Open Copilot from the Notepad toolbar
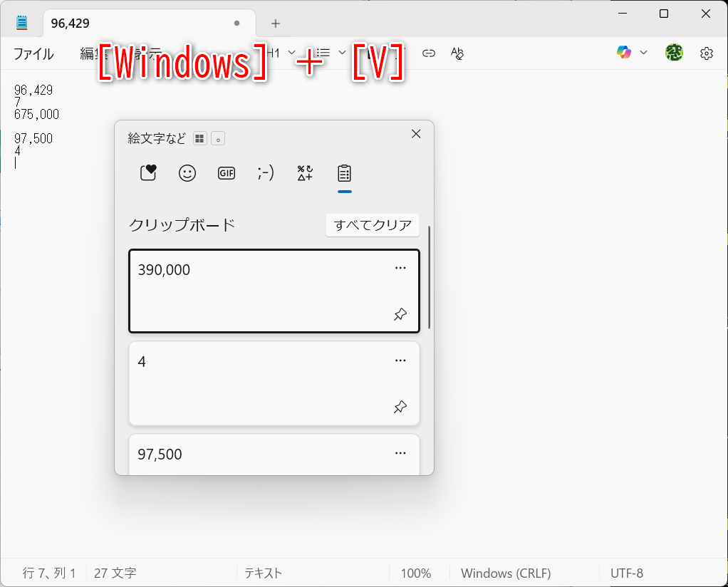The width and height of the screenshot is (728, 587). pos(623,52)
